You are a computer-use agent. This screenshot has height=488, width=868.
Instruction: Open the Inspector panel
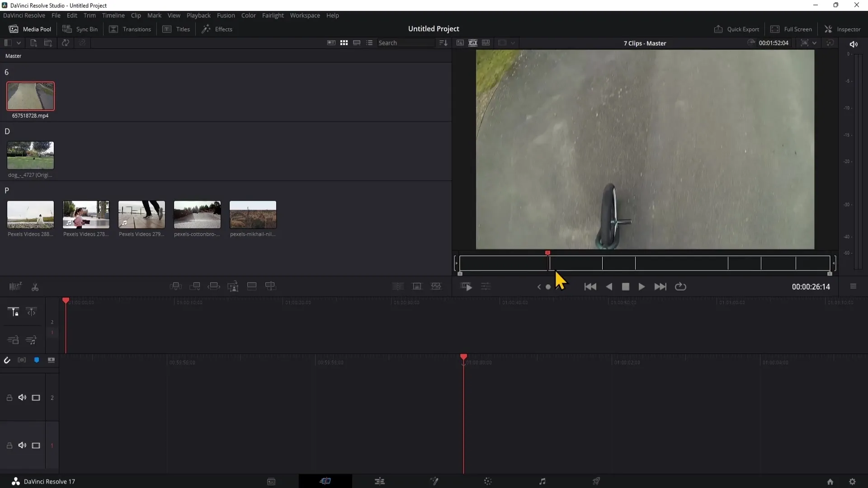point(843,29)
